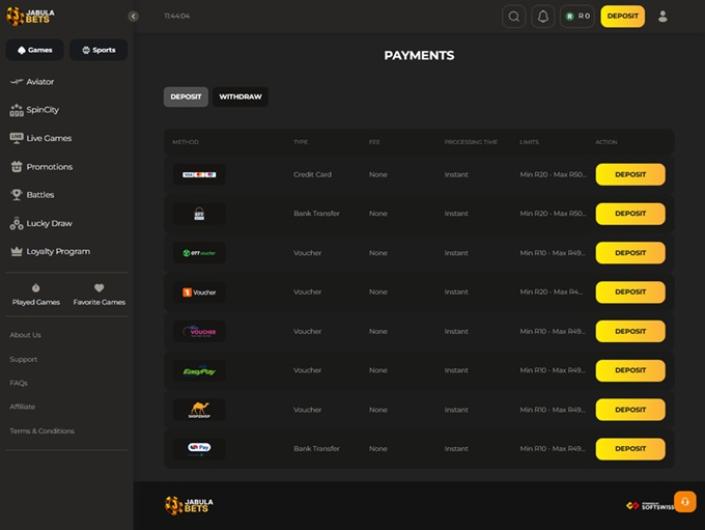Image resolution: width=705 pixels, height=530 pixels.
Task: Toggle to the Games mode
Action: [x=35, y=50]
